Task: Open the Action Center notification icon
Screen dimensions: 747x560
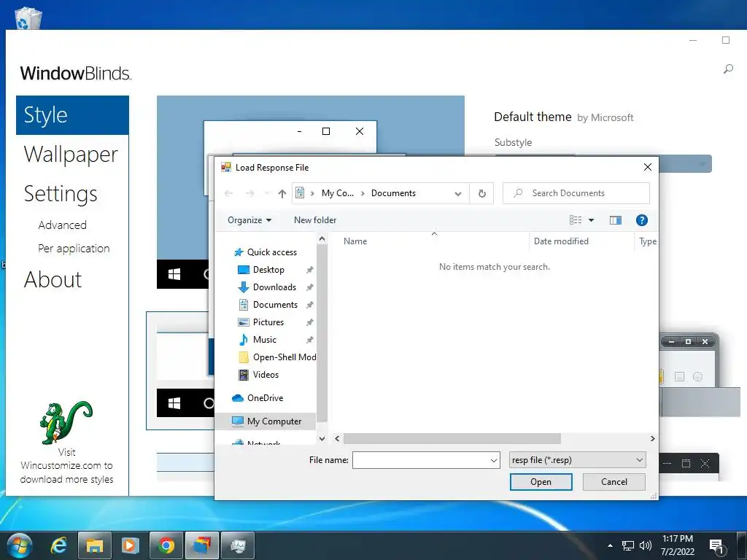Action: tap(717, 546)
